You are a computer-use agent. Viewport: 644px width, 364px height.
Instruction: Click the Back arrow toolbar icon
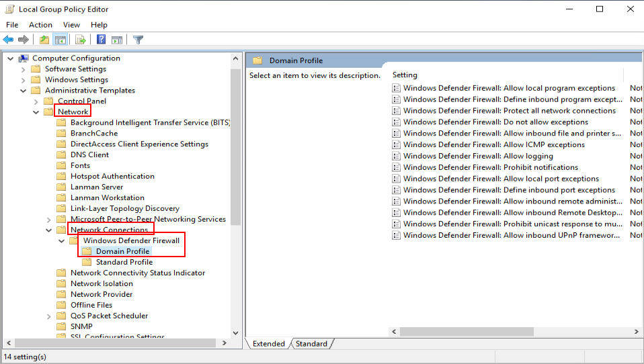8,40
